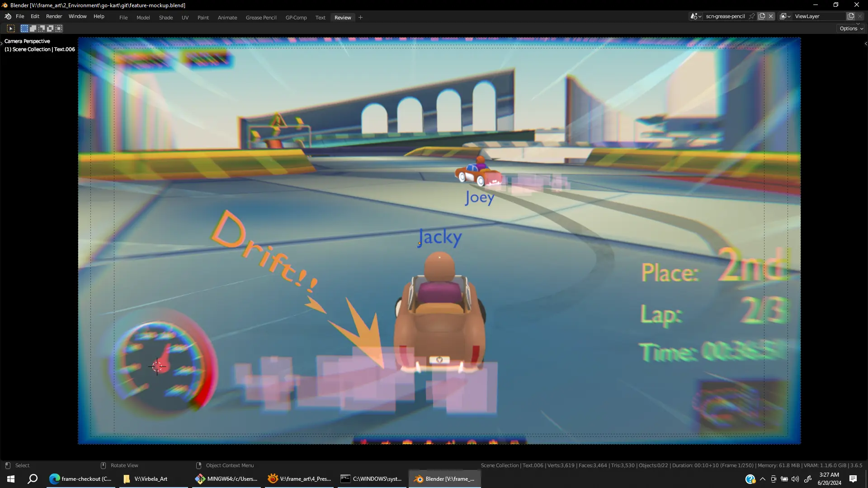Choose the Intersect selection mode icon

[x=59, y=28]
